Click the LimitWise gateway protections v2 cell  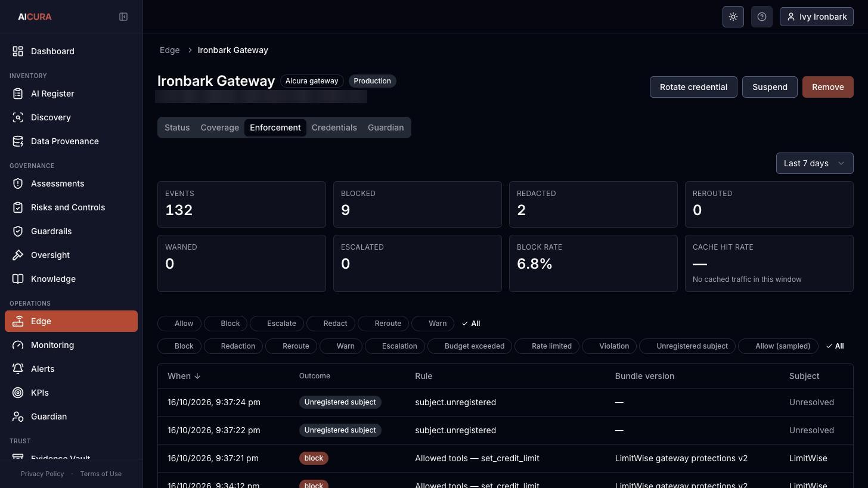(681, 458)
